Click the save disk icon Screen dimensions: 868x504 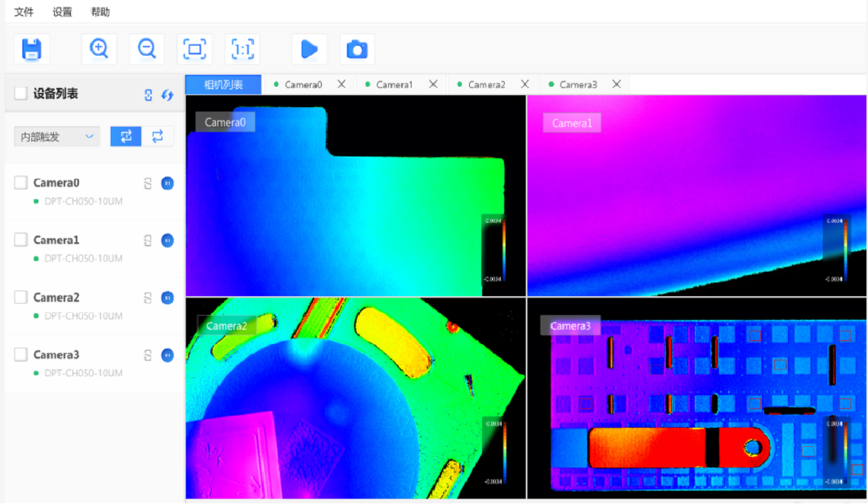point(31,49)
